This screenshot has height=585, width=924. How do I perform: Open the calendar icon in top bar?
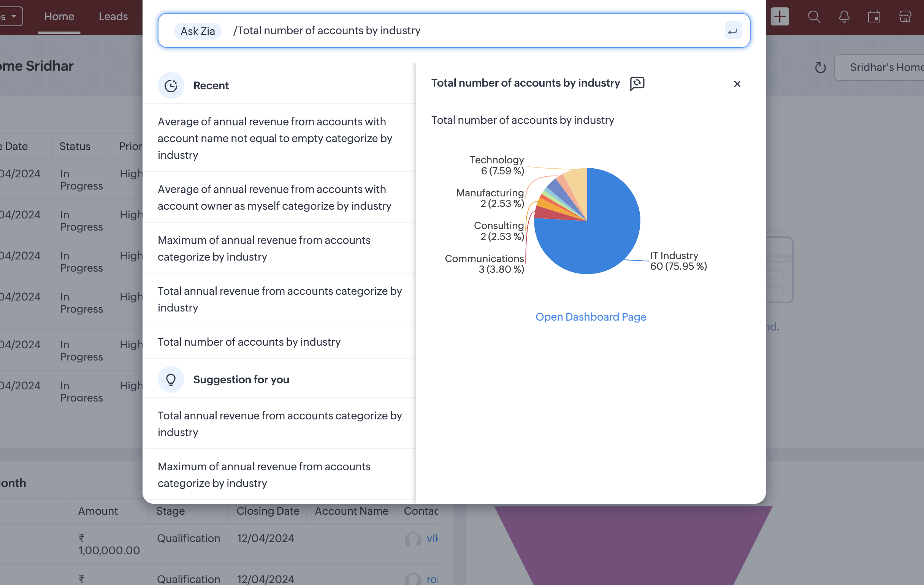(x=874, y=16)
